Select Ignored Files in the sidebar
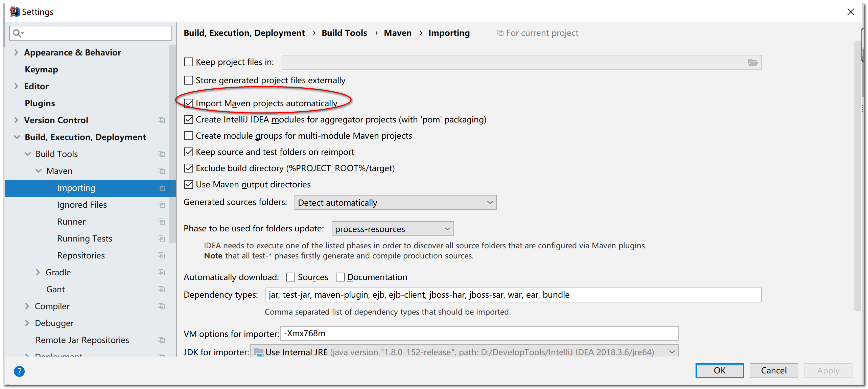Image resolution: width=868 pixels, height=389 pixels. 82,205
